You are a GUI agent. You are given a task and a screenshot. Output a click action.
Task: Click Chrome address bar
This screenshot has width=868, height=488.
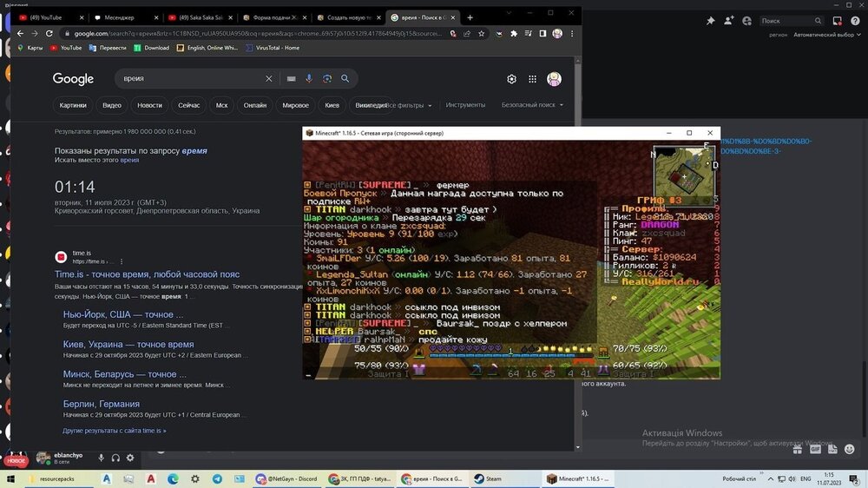pos(258,34)
